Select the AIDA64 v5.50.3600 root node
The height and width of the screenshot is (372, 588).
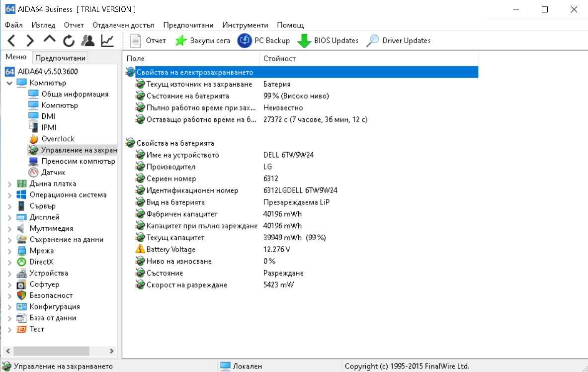tap(42, 71)
